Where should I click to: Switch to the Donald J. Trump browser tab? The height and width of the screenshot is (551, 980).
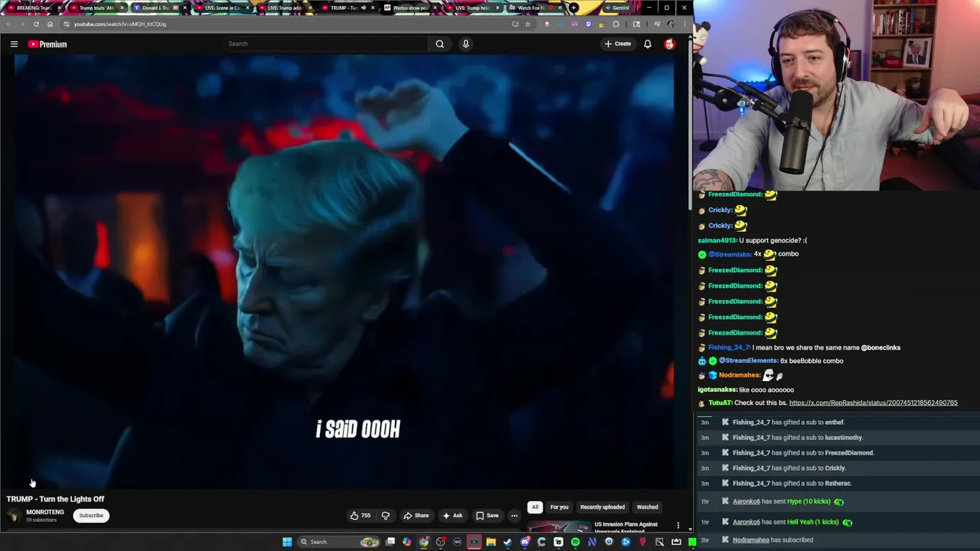[159, 8]
